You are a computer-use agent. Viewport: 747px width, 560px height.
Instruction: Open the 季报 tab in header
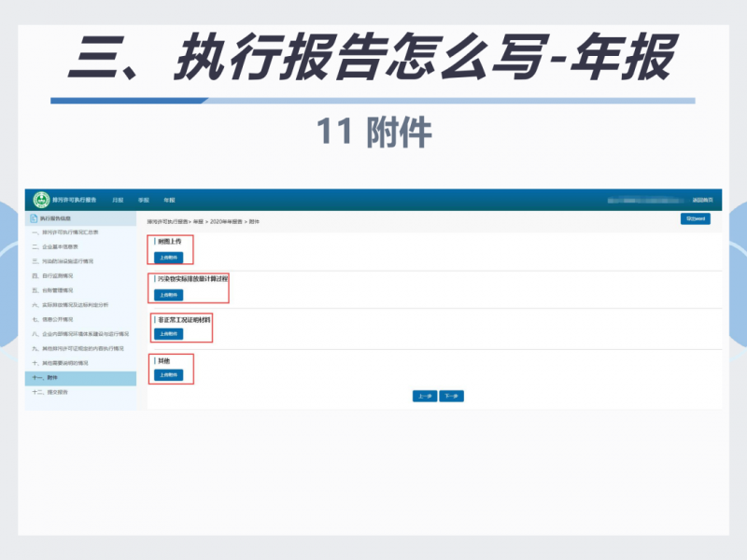pyautogui.click(x=144, y=200)
